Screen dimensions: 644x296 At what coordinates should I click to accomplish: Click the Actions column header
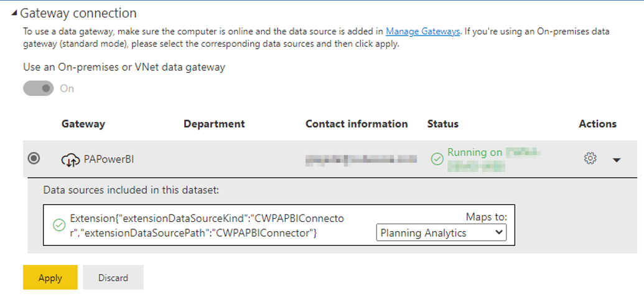pos(597,124)
